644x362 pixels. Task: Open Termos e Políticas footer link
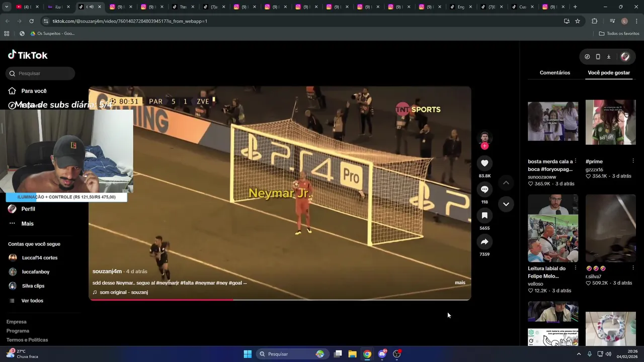(27, 340)
